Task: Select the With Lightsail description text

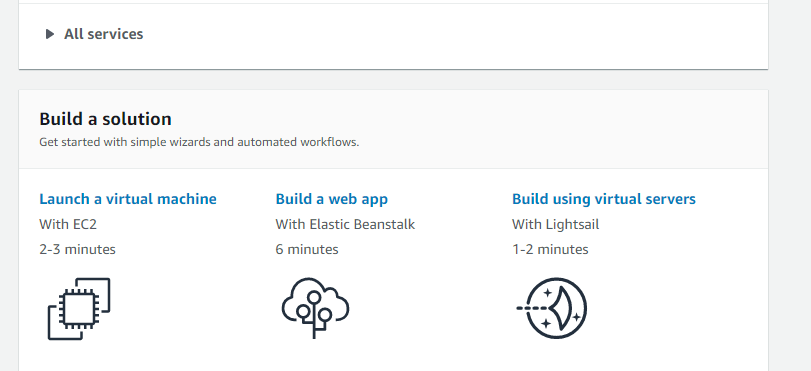Action: point(555,225)
